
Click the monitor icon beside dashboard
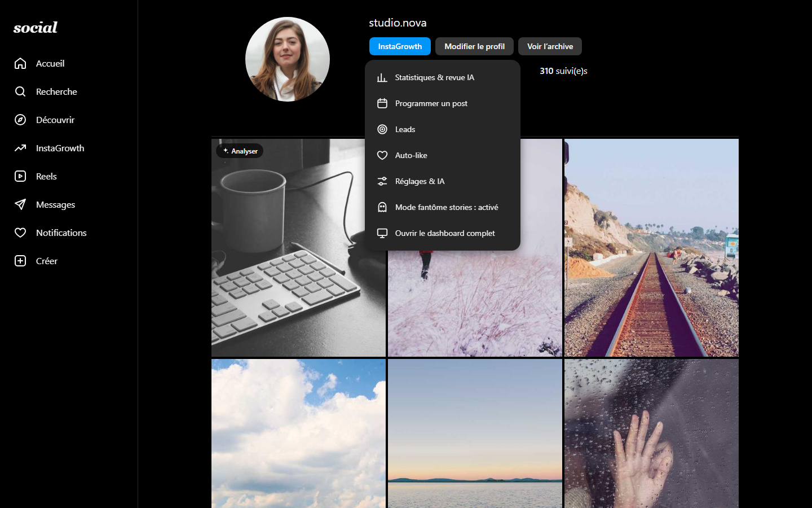pyautogui.click(x=382, y=233)
